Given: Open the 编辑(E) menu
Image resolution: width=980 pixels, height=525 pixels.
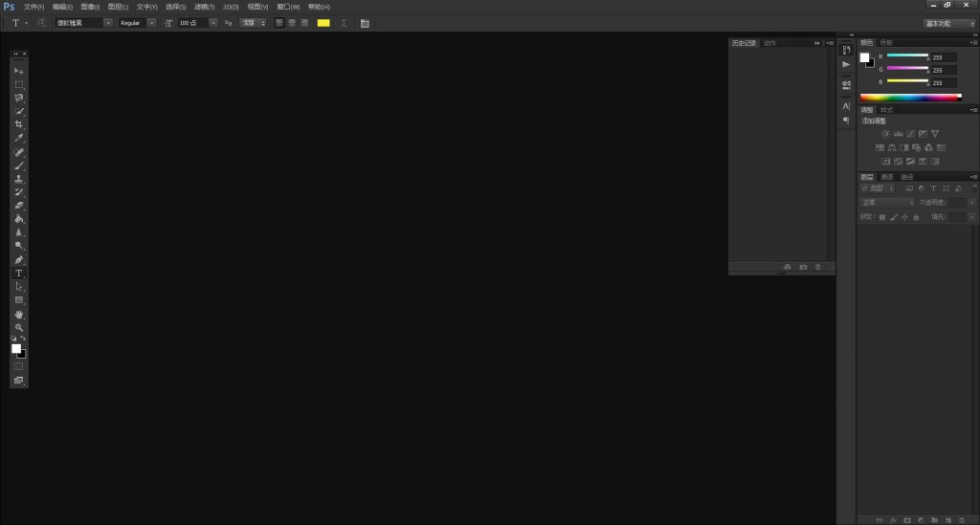Looking at the screenshot, I should click(62, 7).
